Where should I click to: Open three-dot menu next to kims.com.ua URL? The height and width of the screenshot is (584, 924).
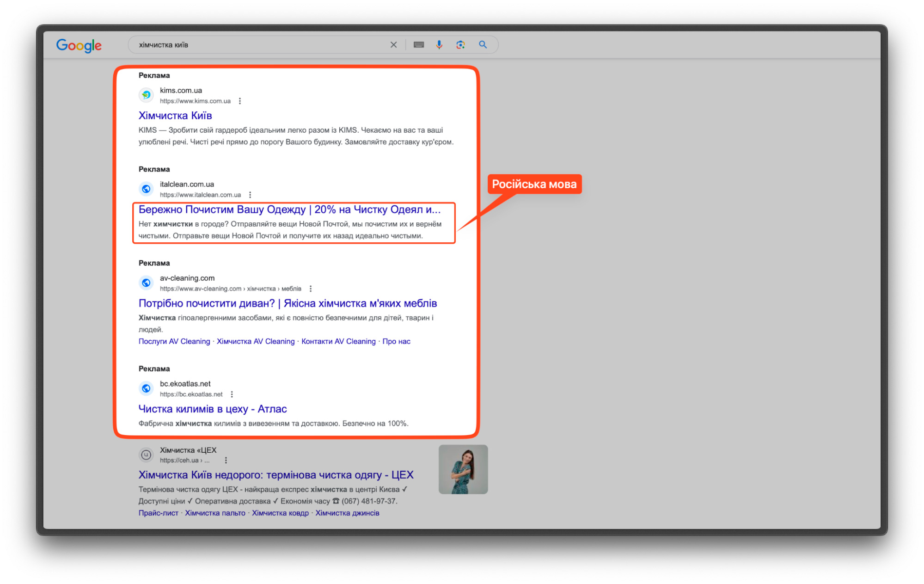pyautogui.click(x=240, y=101)
